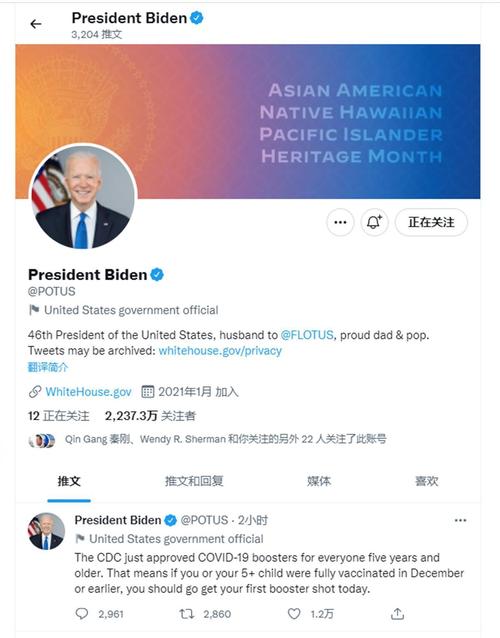This screenshot has height=638, width=500.
Task: Click the back arrow icon
Action: pyautogui.click(x=36, y=24)
